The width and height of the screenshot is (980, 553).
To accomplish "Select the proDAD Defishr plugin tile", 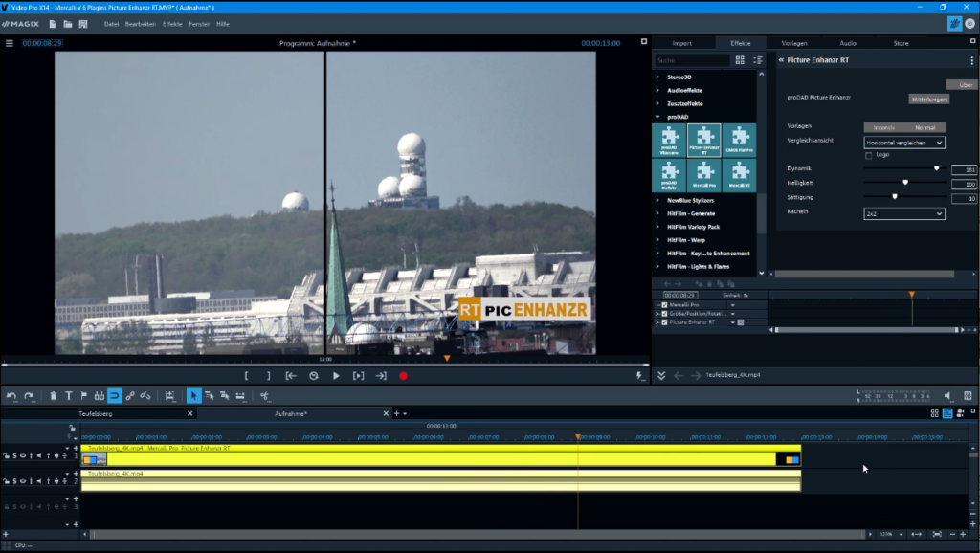I will click(x=669, y=175).
